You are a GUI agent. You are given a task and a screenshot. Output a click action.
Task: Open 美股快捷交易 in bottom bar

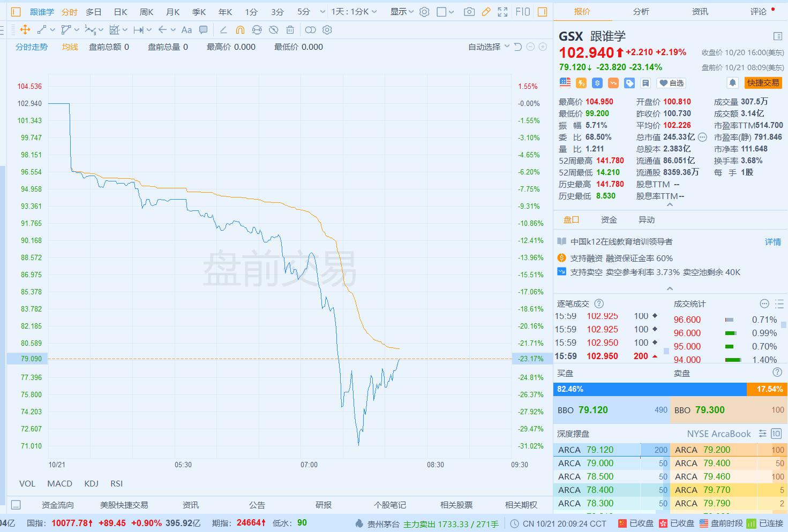pos(124,505)
